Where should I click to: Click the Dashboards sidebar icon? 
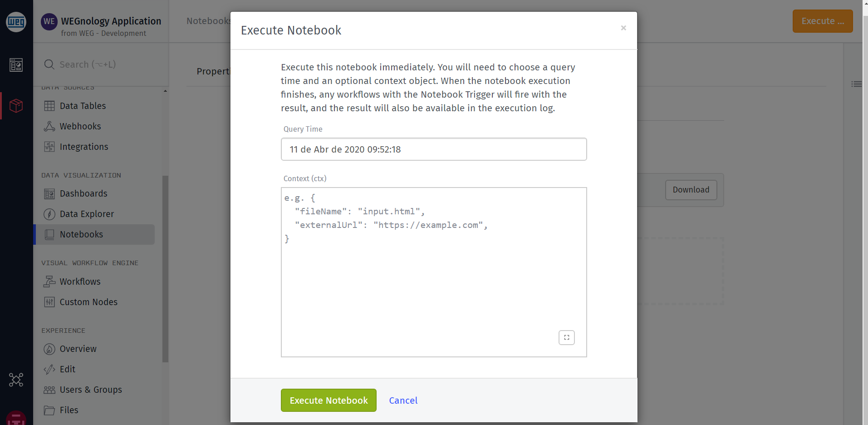click(x=49, y=193)
